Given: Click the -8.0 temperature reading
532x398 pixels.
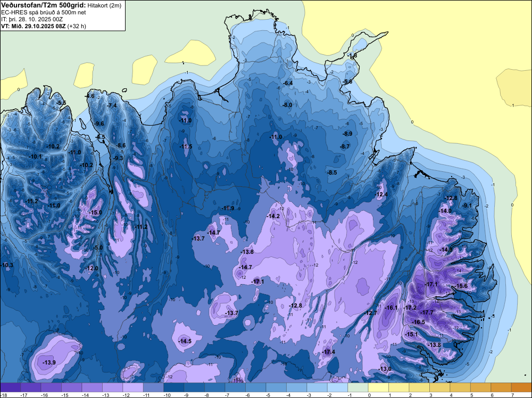Looking at the screenshot, I should [x=287, y=105].
